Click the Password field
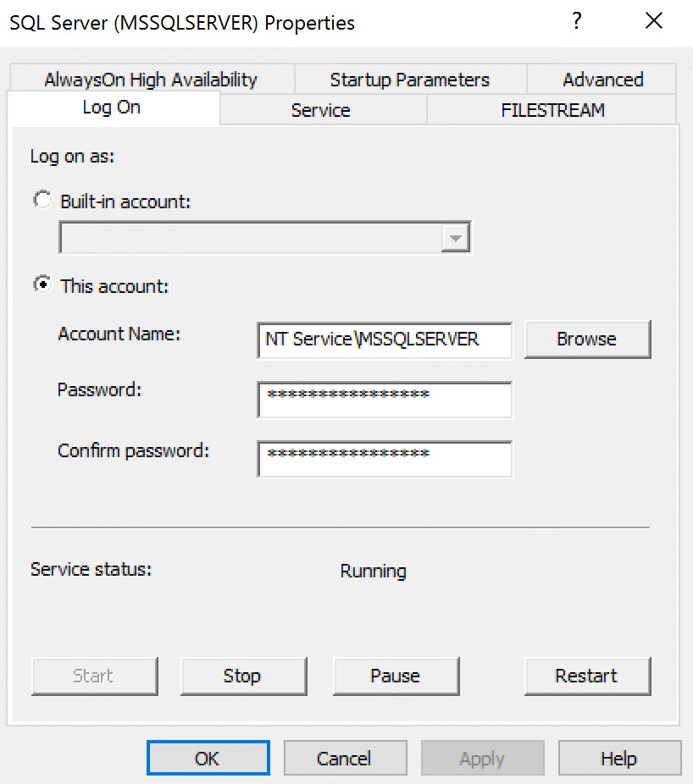The image size is (693, 784). 384,399
